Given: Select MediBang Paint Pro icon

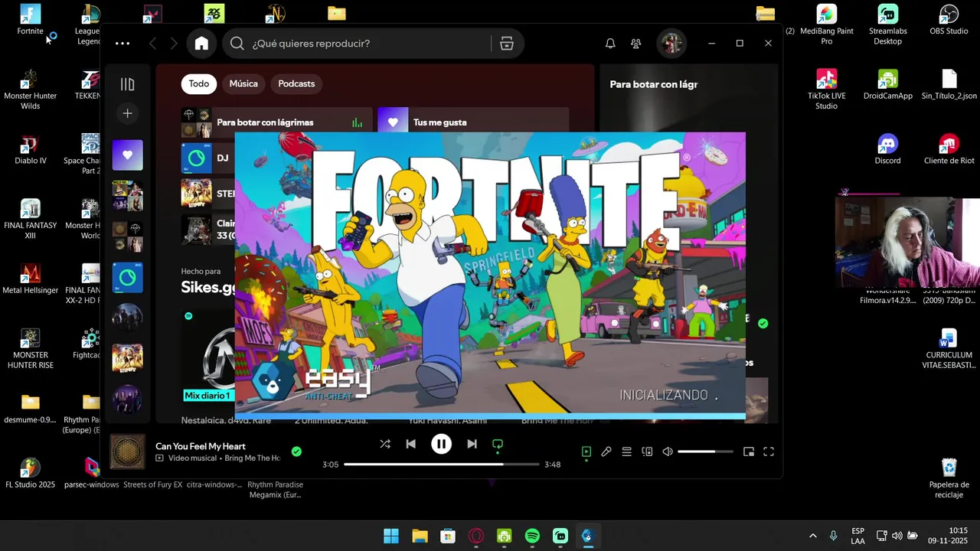Looking at the screenshot, I should point(826,25).
